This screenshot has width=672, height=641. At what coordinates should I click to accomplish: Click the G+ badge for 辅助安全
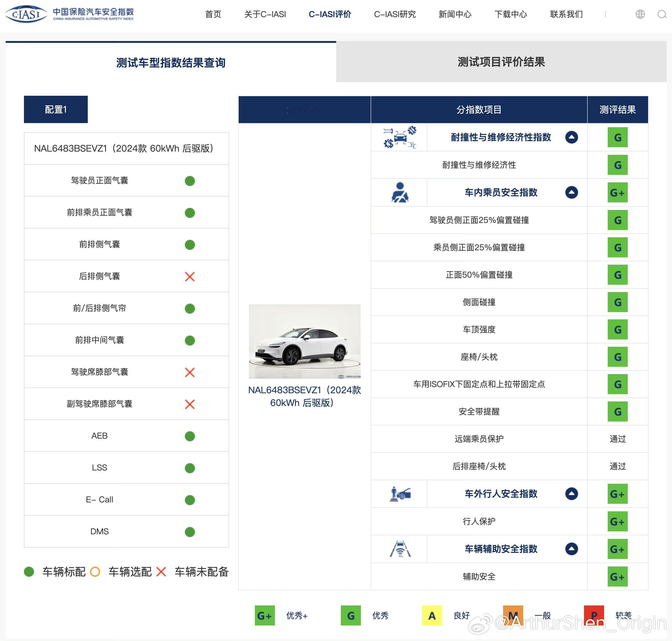pyautogui.click(x=617, y=576)
